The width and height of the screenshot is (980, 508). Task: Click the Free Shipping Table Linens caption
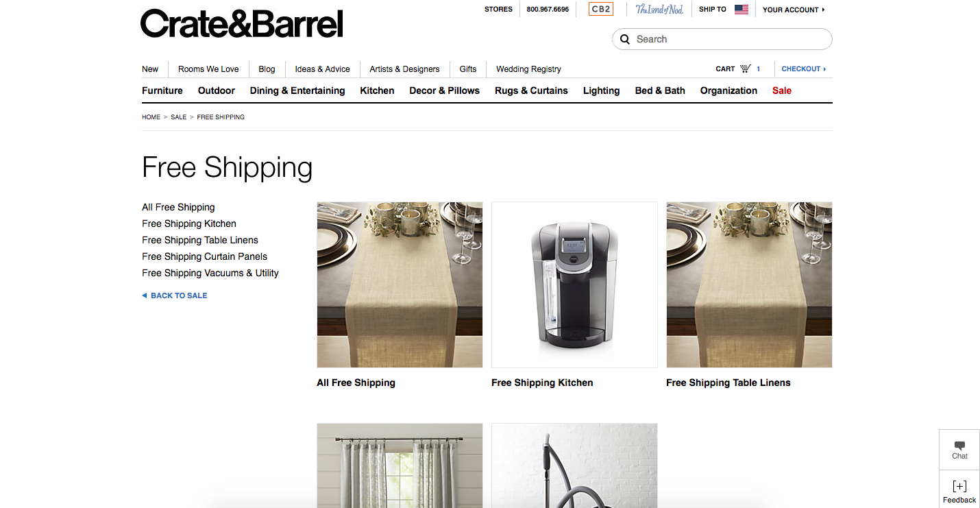(728, 383)
